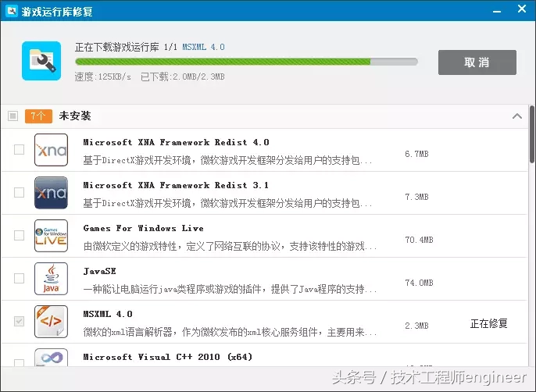Image resolution: width=536 pixels, height=392 pixels.
Task: Click the Visual C++ 2010 (x64) icon
Action: coord(51,357)
